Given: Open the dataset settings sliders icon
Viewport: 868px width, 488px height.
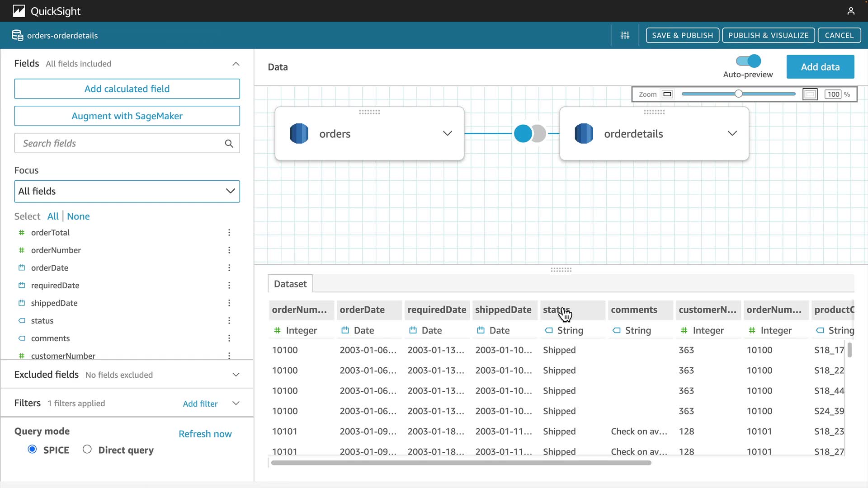Looking at the screenshot, I should tap(625, 35).
